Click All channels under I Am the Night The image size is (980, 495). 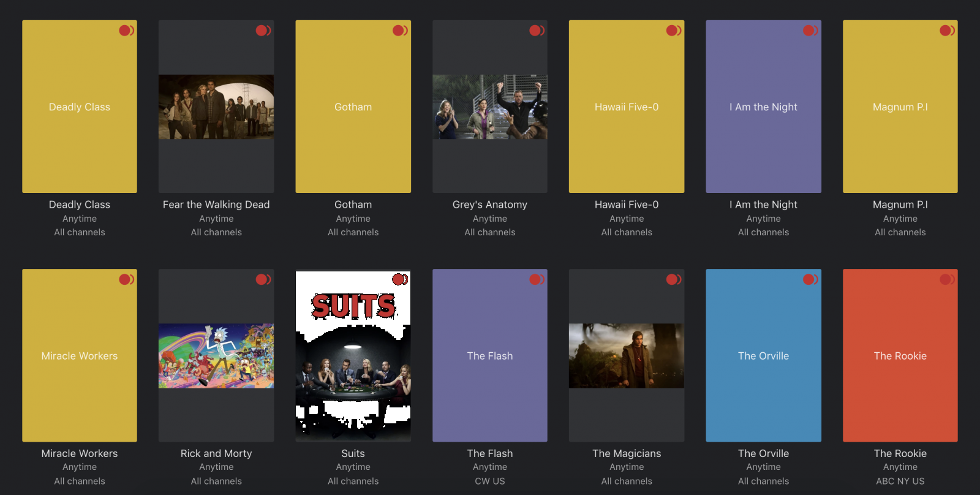click(x=764, y=232)
